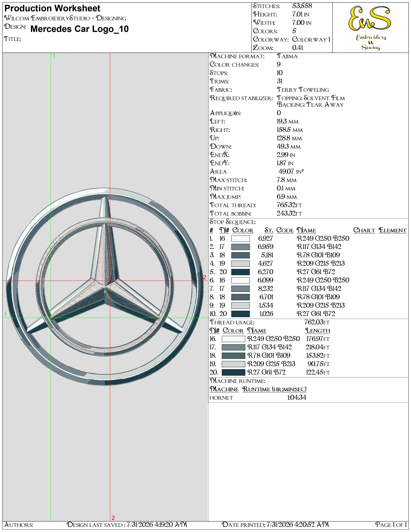Select the "Hornet" machine name

pyautogui.click(x=221, y=398)
